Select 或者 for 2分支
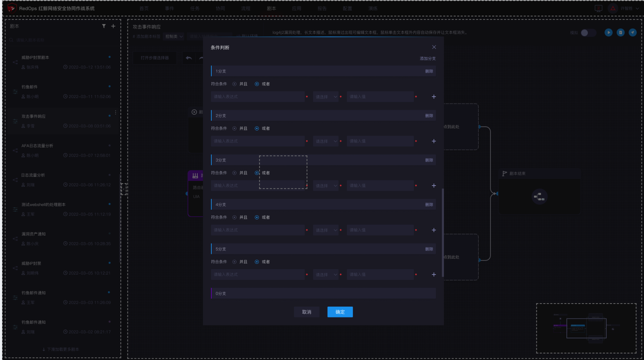 tap(257, 128)
